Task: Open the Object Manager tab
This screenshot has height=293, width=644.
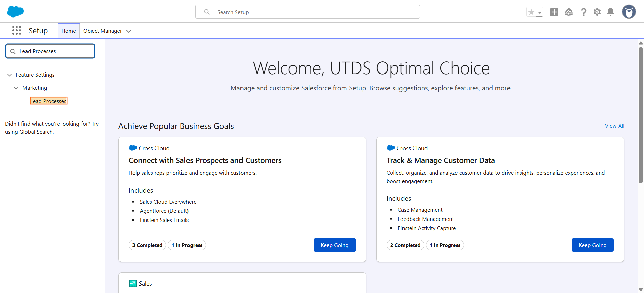Action: [x=103, y=31]
